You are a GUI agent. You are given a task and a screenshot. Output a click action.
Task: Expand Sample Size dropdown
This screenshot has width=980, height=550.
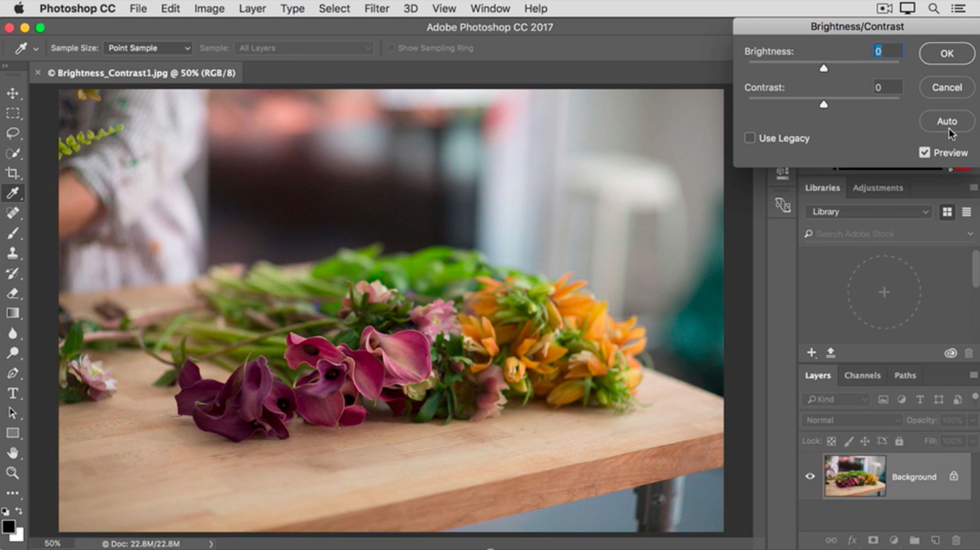click(148, 48)
